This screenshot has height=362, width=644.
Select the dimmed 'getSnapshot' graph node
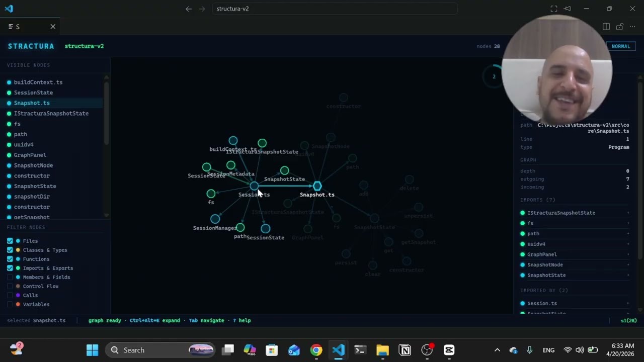419,233
